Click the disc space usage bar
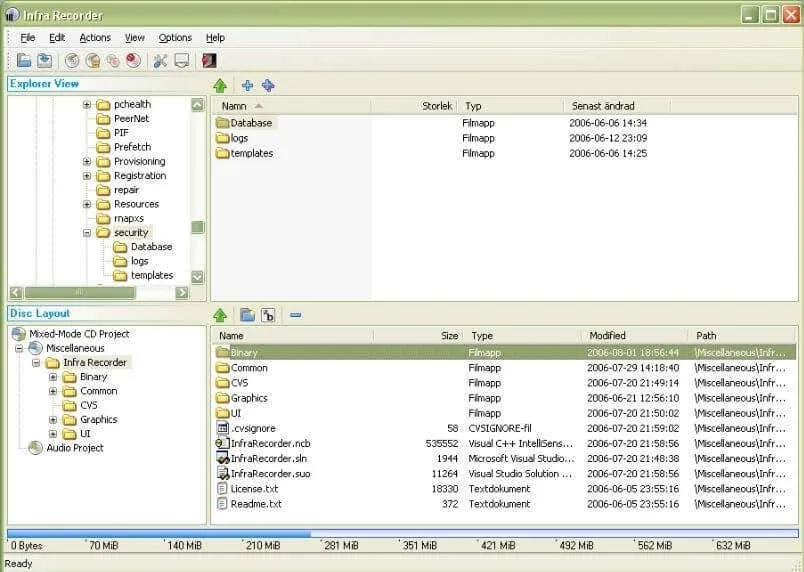This screenshot has height=572, width=804. pos(400,534)
